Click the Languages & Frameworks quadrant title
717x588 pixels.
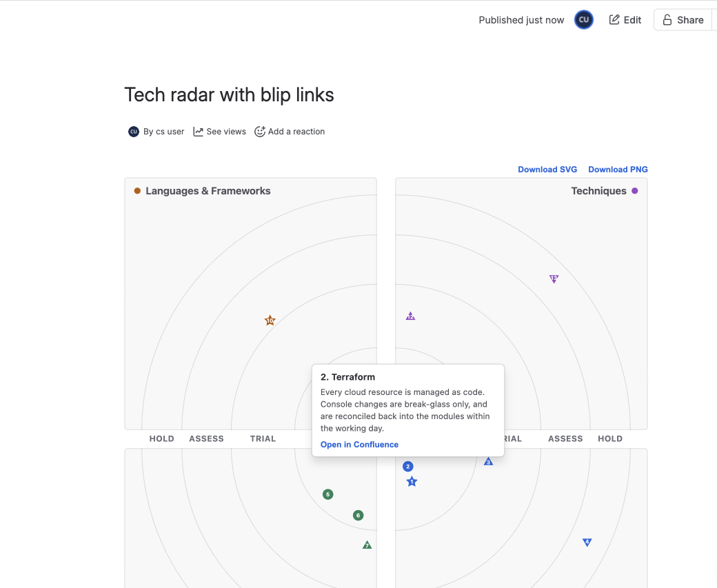tap(208, 191)
